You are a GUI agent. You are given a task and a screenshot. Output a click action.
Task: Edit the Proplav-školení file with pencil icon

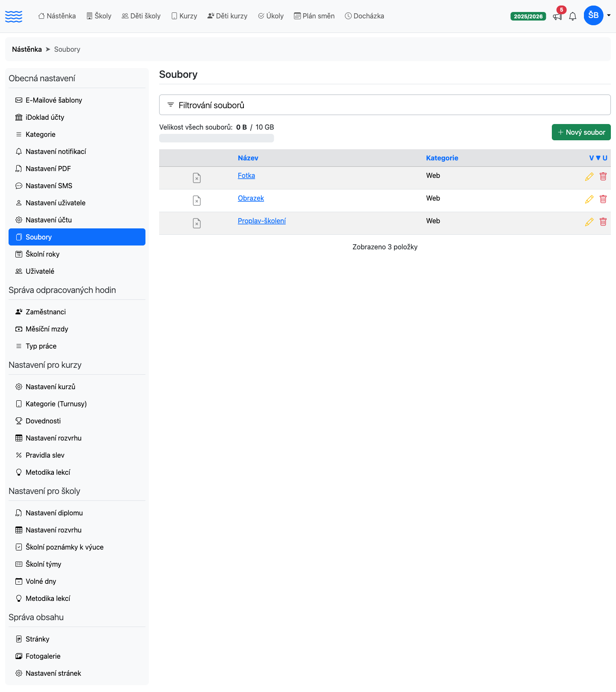589,222
